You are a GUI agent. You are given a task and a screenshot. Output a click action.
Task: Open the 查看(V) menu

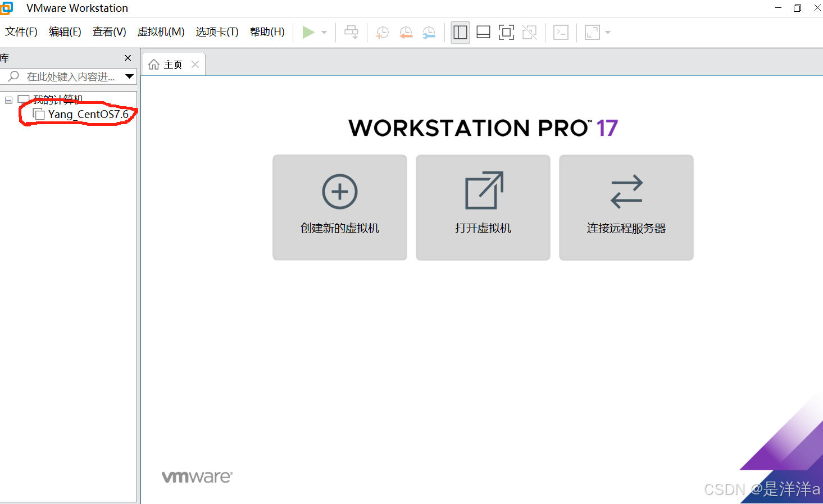coord(110,32)
